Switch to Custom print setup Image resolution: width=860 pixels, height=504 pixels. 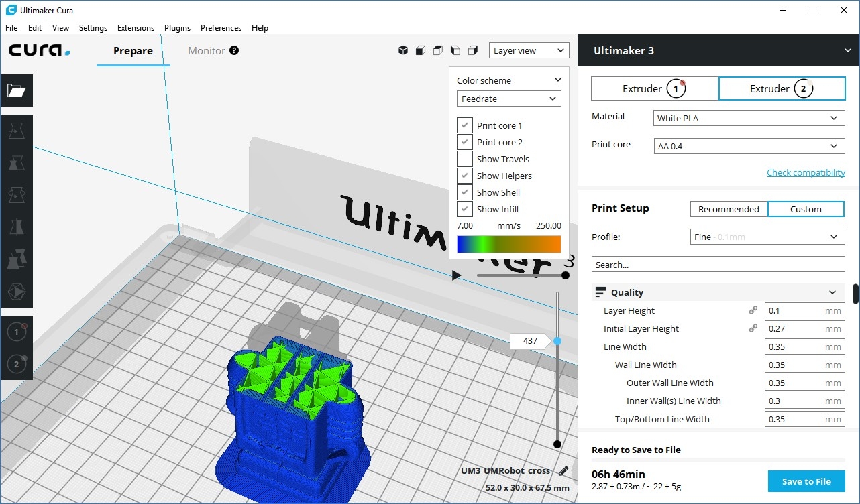806,209
